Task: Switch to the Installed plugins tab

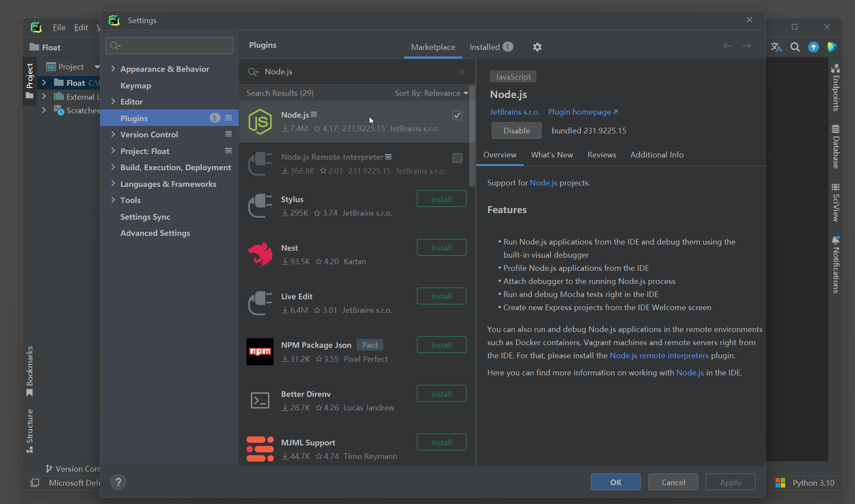Action: coord(485,47)
